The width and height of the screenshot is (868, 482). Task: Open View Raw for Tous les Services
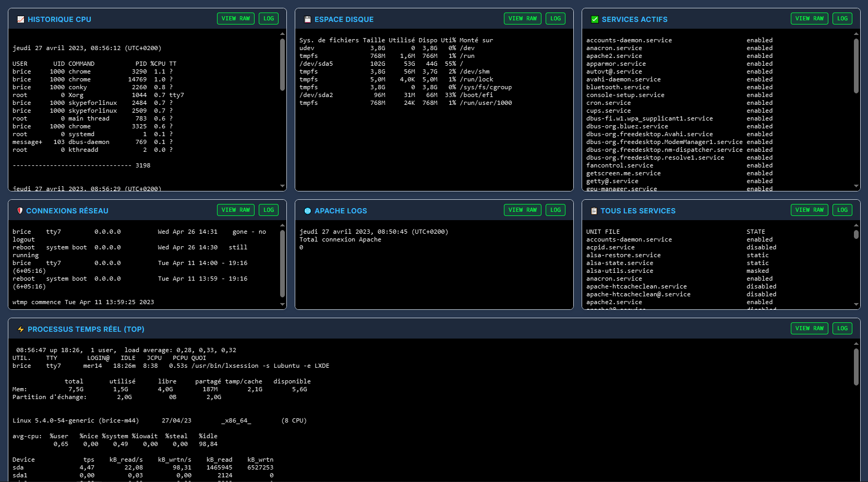click(x=810, y=210)
